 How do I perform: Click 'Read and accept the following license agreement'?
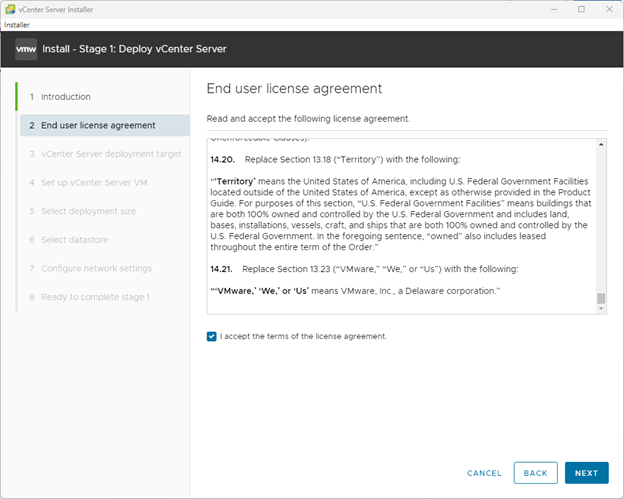tap(308, 119)
